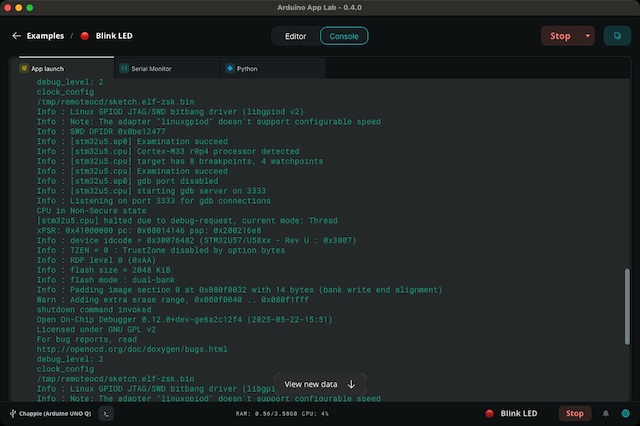Switch to Editor view
Image resolution: width=640 pixels, height=426 pixels.
click(296, 36)
